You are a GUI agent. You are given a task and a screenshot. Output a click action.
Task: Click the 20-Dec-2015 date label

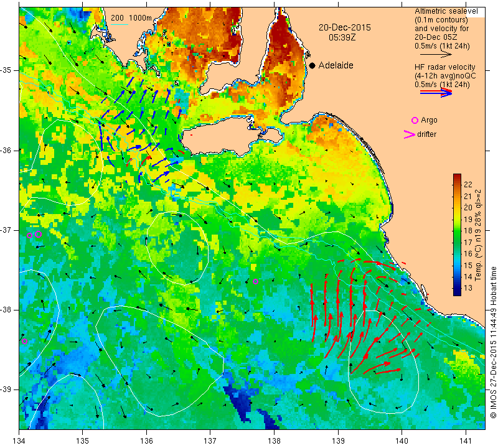(345, 27)
